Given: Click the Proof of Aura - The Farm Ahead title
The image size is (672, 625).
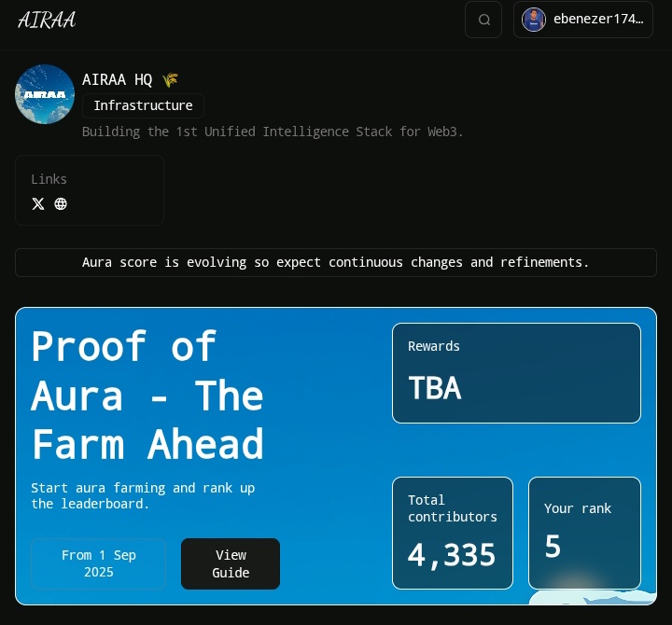Looking at the screenshot, I should (x=147, y=395).
